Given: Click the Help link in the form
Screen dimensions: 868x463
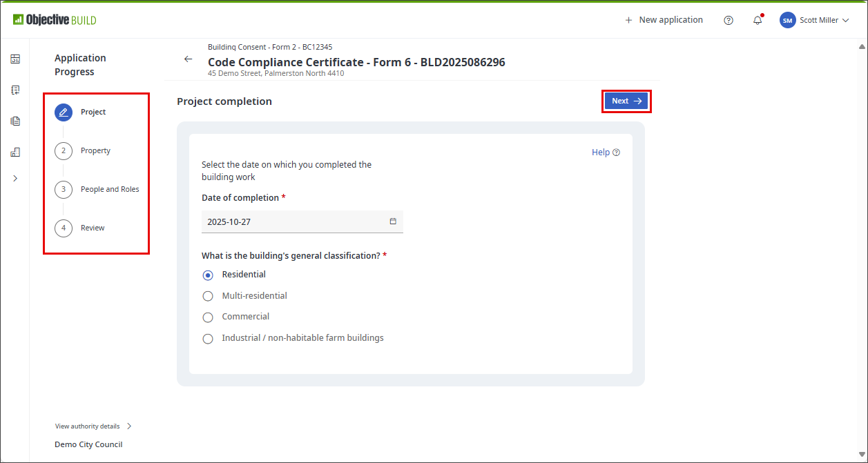Looking at the screenshot, I should point(606,152).
